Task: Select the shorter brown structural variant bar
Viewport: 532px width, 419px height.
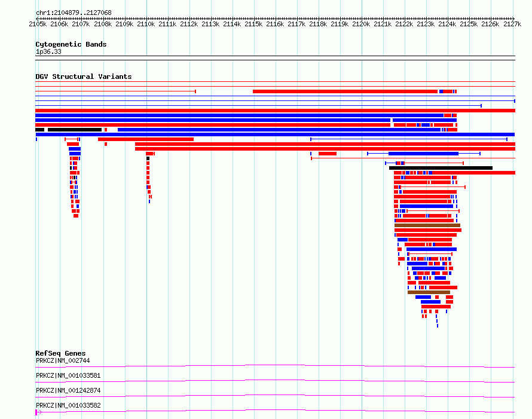Action: pyautogui.click(x=429, y=292)
